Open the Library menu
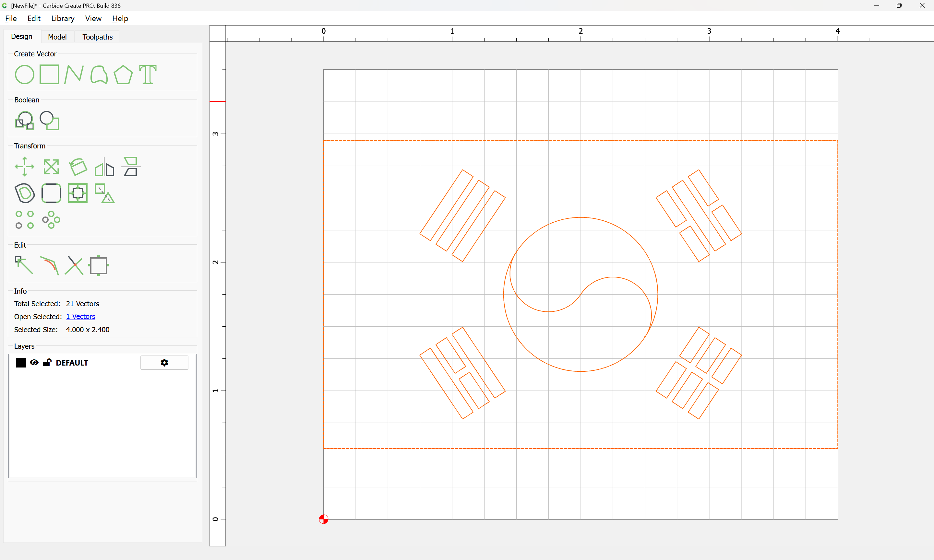 coord(63,18)
